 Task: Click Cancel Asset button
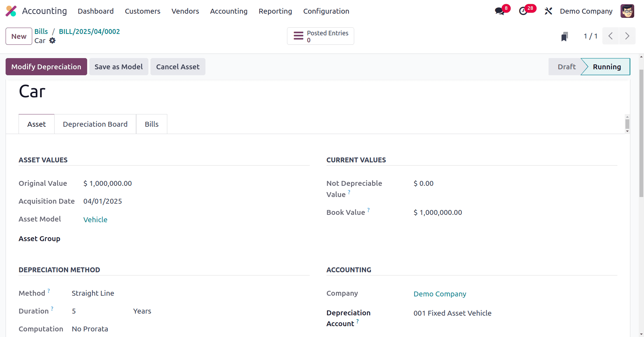tap(178, 67)
